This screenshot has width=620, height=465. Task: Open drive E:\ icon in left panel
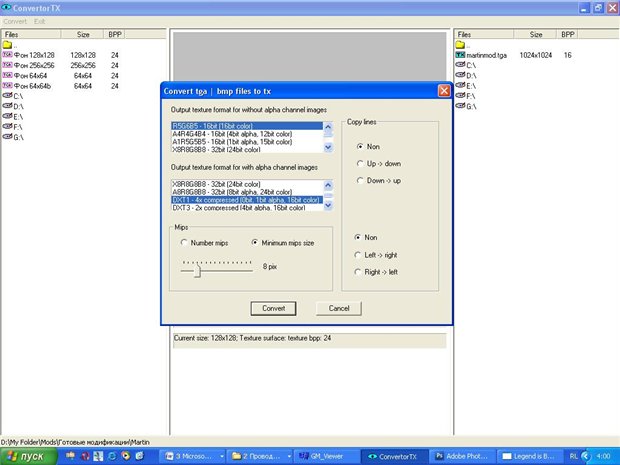click(7, 116)
